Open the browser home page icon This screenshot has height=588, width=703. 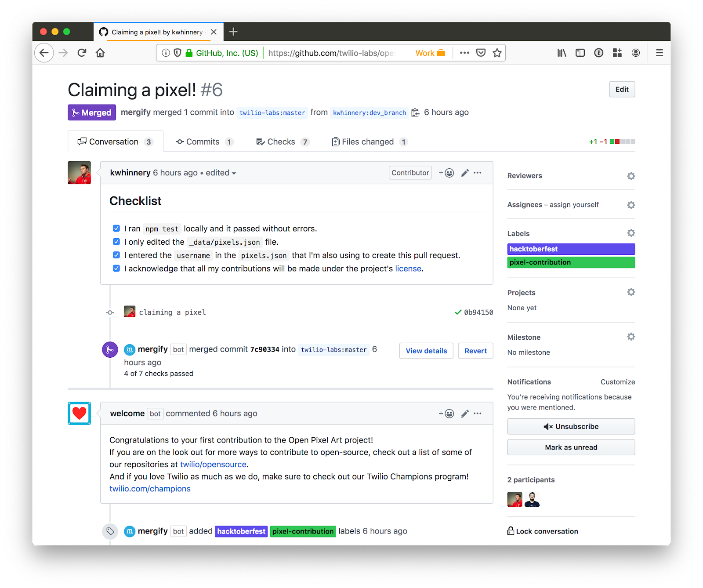100,53
